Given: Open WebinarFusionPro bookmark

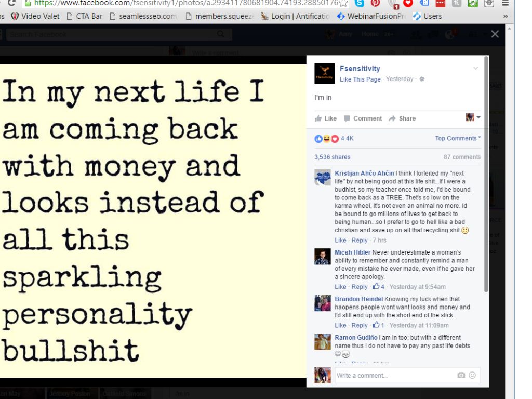Looking at the screenshot, I should pyautogui.click(x=372, y=16).
